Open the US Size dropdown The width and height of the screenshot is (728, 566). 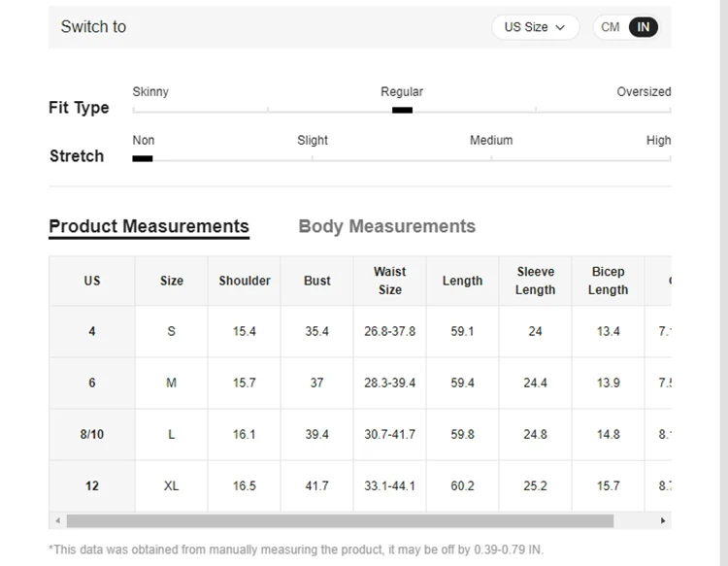pyautogui.click(x=535, y=27)
